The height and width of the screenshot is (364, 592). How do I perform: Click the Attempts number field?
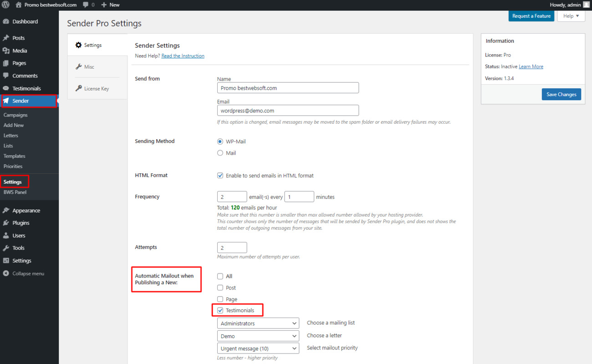point(232,247)
